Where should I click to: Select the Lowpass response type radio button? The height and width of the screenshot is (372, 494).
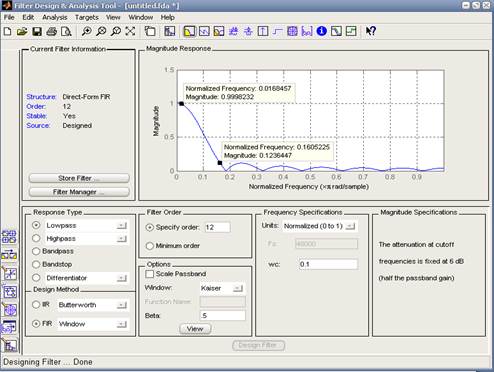click(x=36, y=225)
